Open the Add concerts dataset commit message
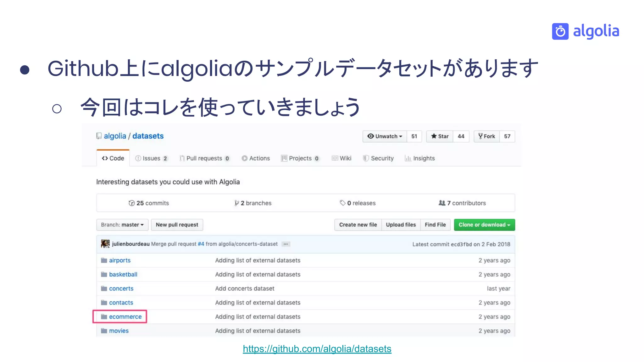Viewport: 644px width, 362px height. [245, 288]
